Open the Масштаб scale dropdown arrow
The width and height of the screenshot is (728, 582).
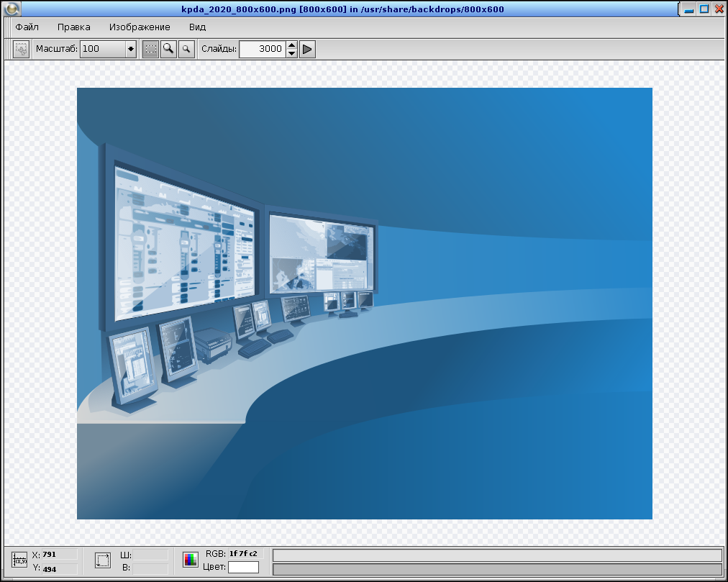130,49
